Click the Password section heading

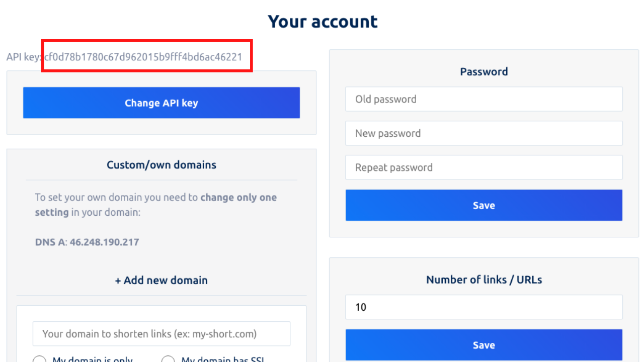[484, 72]
